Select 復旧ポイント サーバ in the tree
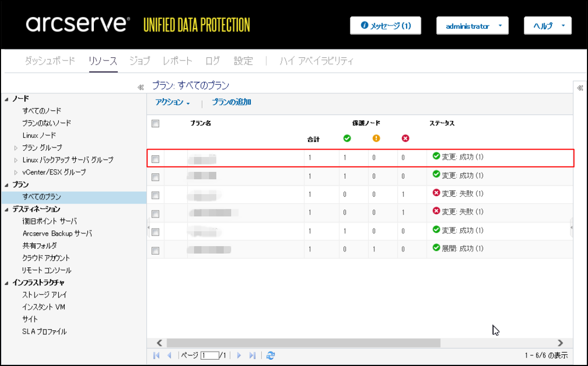The width and height of the screenshot is (588, 366). coord(49,221)
